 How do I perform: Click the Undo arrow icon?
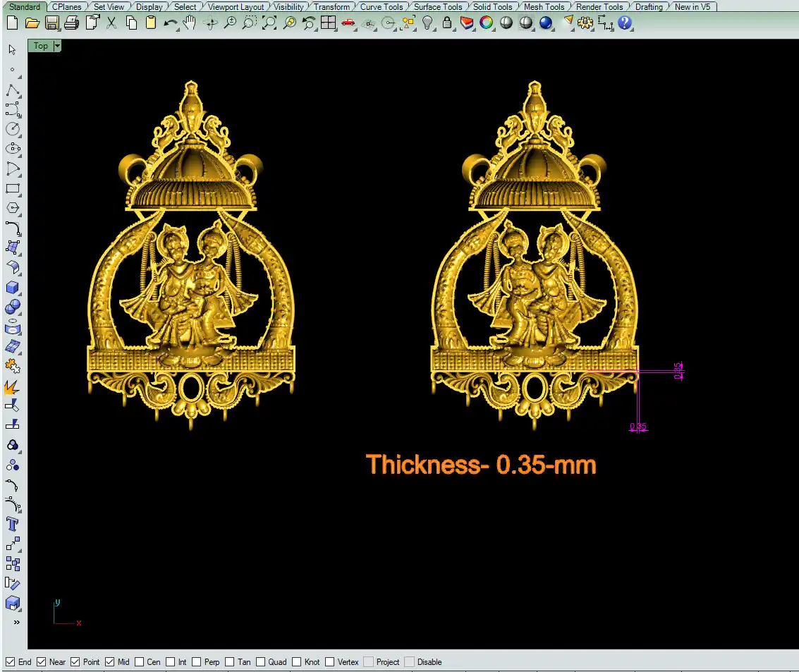click(170, 23)
